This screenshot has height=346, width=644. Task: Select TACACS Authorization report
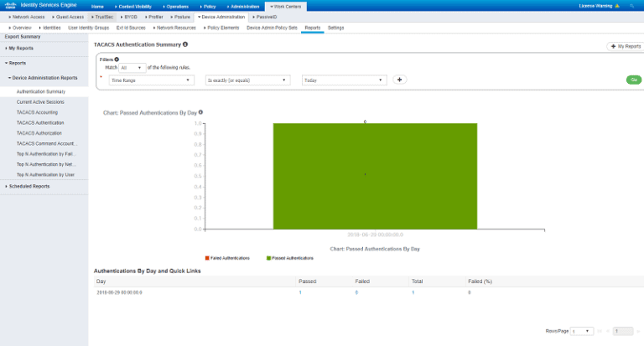pyautogui.click(x=39, y=133)
